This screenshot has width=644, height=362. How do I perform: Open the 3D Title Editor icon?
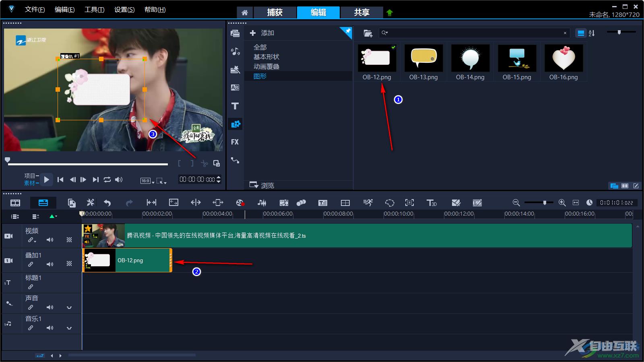[431, 203]
